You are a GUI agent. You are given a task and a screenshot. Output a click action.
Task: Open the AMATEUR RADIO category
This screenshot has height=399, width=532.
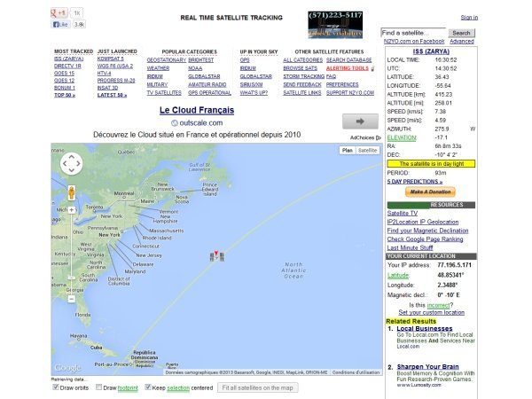207,84
